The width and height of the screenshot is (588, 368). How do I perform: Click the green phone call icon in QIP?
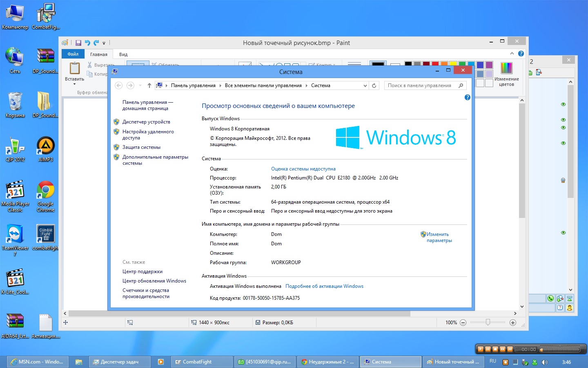550,298
